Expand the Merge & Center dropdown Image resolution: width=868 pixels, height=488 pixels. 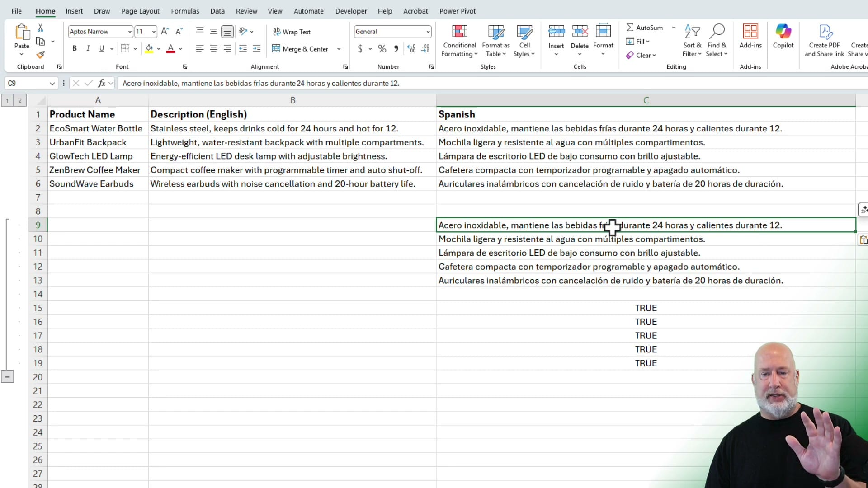point(339,49)
